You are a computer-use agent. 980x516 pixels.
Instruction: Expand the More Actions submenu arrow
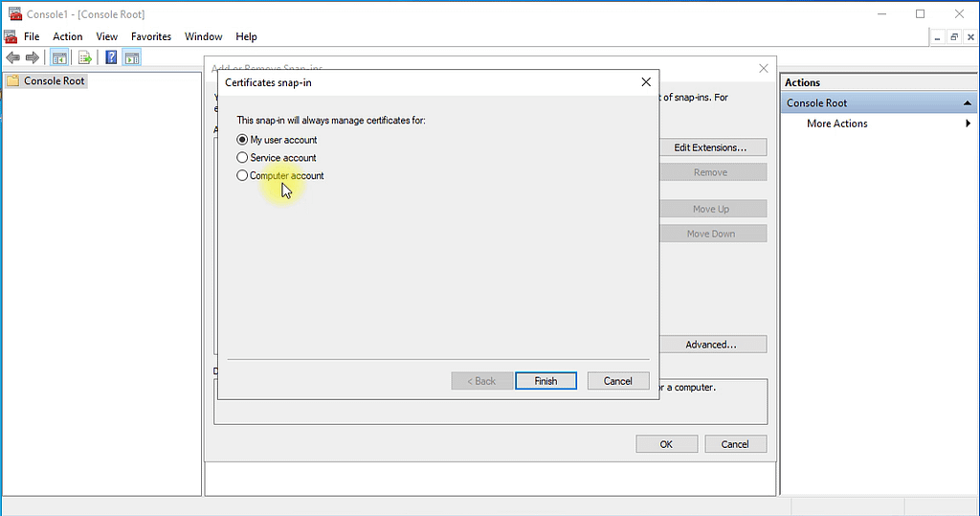tap(968, 123)
